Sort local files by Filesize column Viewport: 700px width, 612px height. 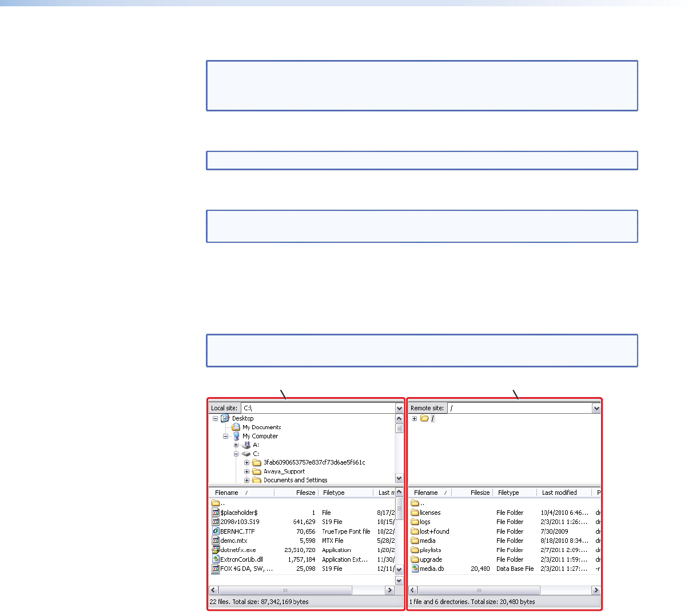[x=296, y=493]
